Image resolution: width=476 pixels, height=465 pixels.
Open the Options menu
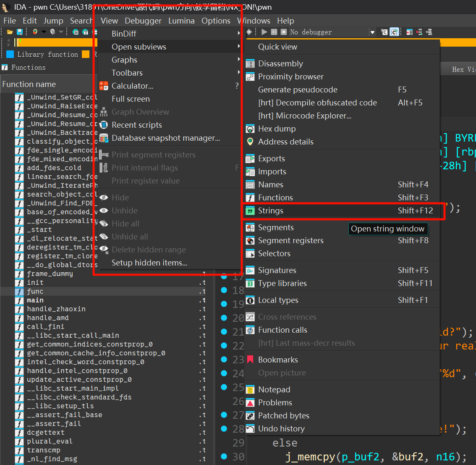coord(216,21)
